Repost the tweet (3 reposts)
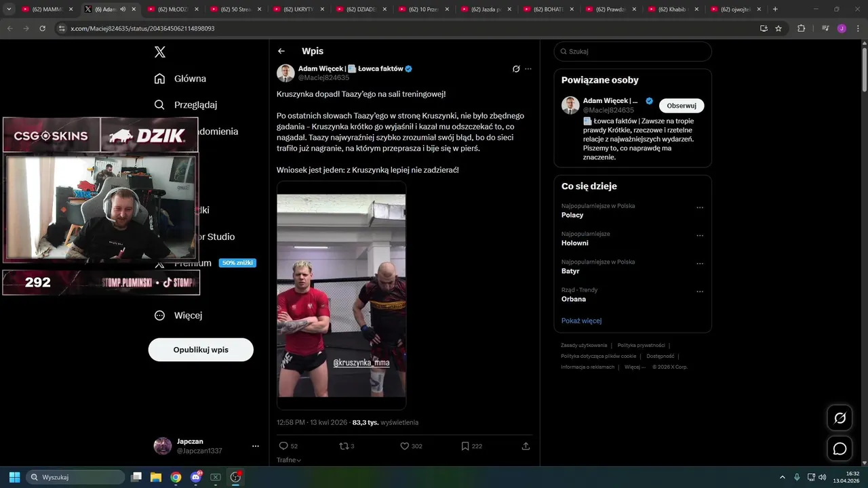The width and height of the screenshot is (868, 488). 347,446
